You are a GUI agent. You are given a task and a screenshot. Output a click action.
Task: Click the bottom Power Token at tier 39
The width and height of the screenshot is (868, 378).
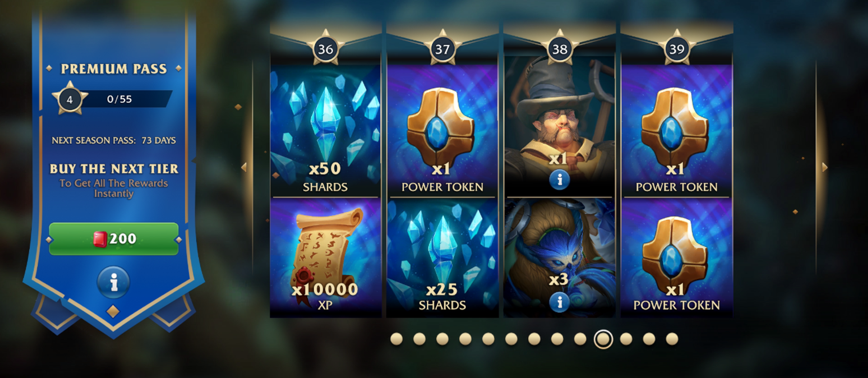[677, 258]
